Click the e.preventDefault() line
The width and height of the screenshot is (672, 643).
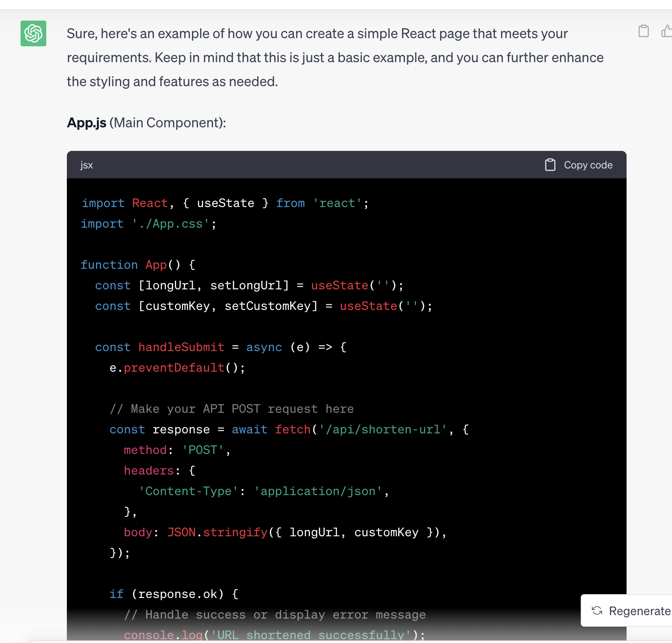[x=177, y=368]
